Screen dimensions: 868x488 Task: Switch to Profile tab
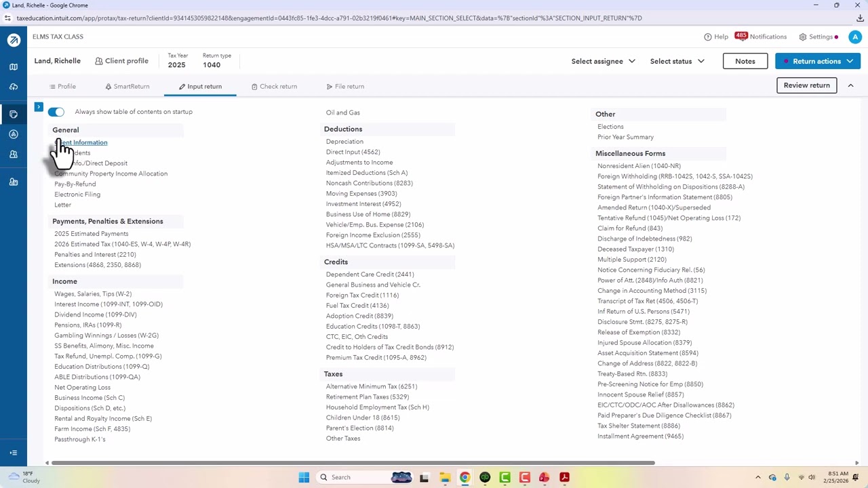62,87
